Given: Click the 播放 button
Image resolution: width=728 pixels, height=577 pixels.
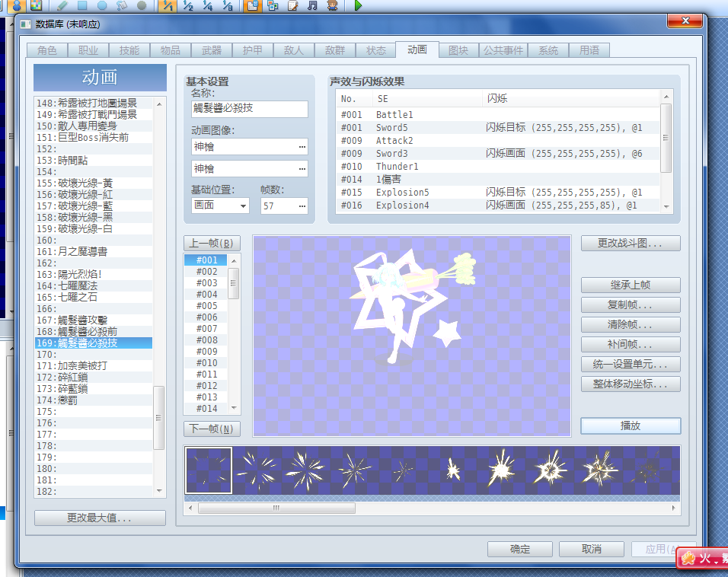Looking at the screenshot, I should coord(631,426).
